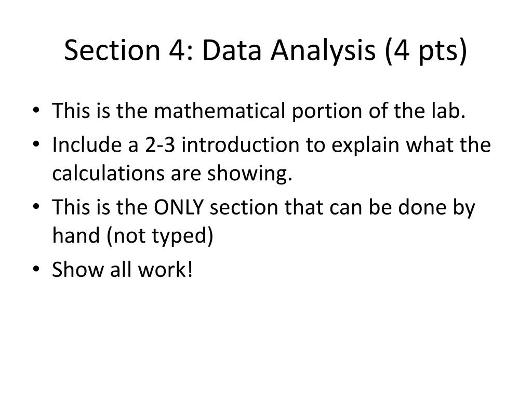Image resolution: width=532 pixels, height=399 pixels.
Task: Click the '(not typed)' parenthetical text
Action: tap(160, 235)
